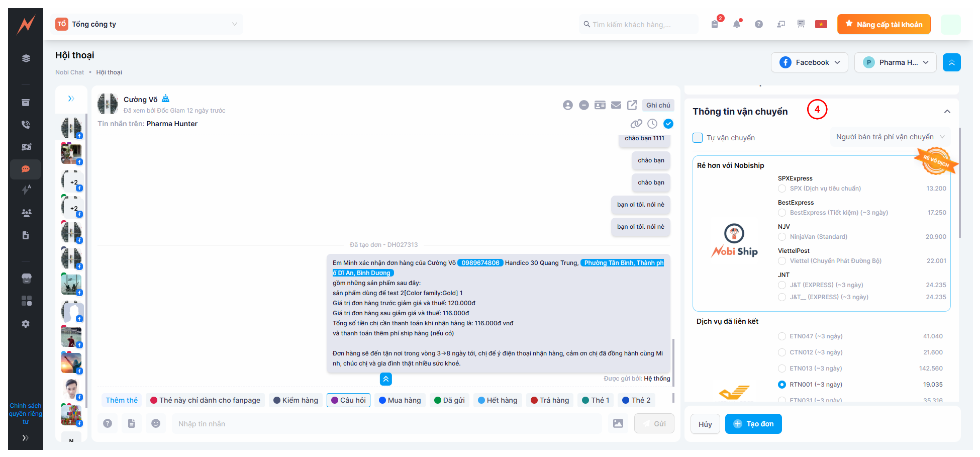The height and width of the screenshot is (457, 980).
Task: Open conversation in external window icon
Action: pyautogui.click(x=632, y=105)
